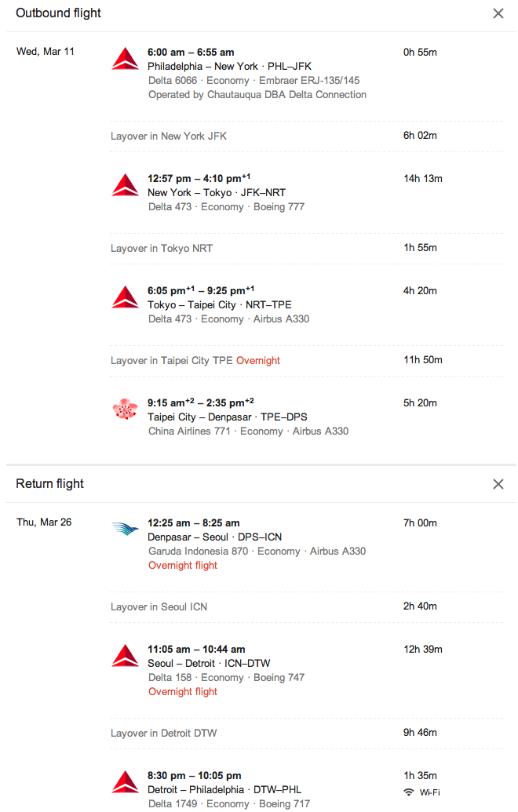Screen dimensions: 518x812
Task: Click the Wi-Fi icon on DTW–PHL flight
Action: pos(409,792)
